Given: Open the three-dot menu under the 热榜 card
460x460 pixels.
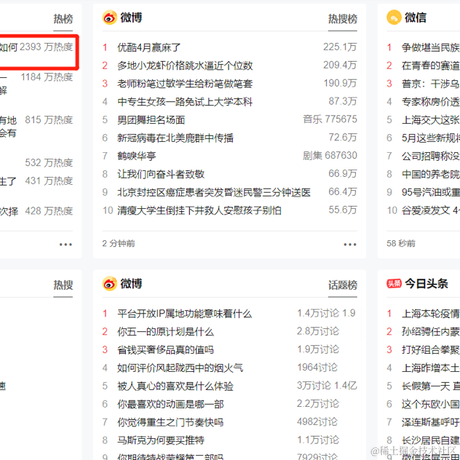Looking at the screenshot, I should tap(66, 244).
